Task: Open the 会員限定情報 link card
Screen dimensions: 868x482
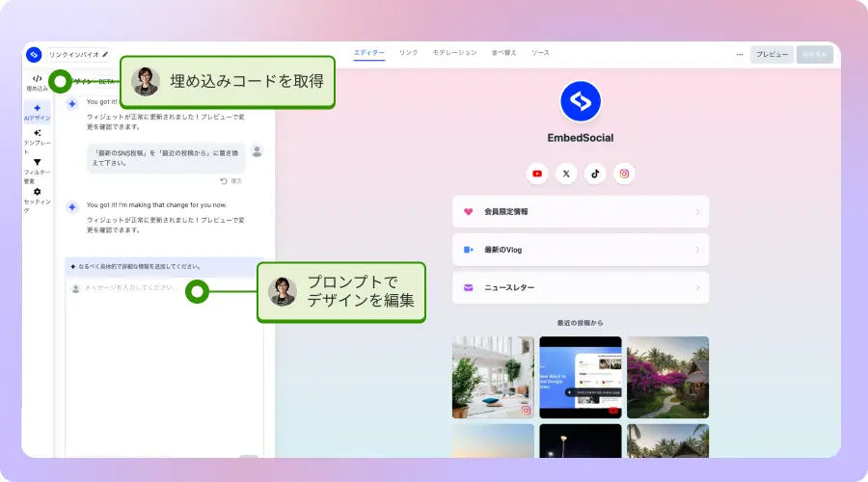Action: (581, 211)
